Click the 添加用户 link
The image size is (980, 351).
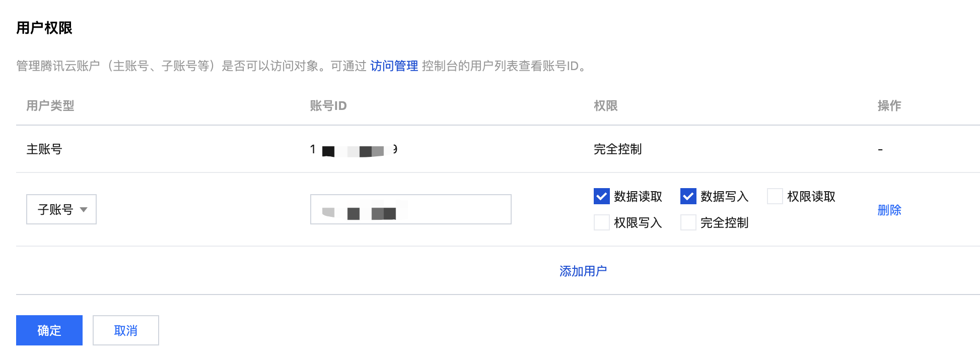coord(583,271)
